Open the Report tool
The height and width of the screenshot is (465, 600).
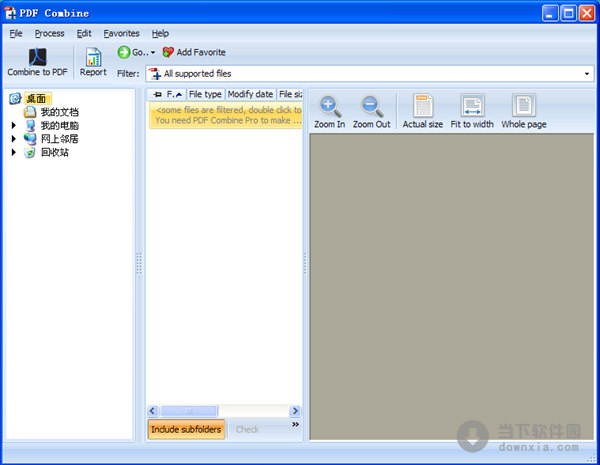pos(93,62)
